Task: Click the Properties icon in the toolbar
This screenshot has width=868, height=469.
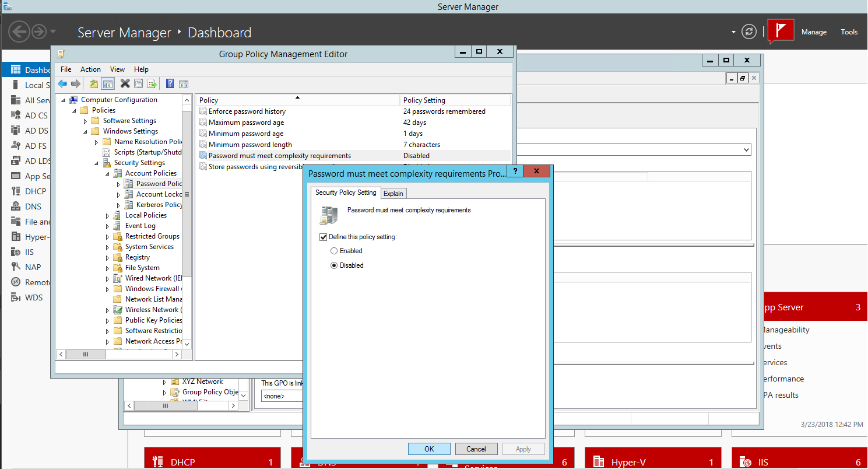Action: point(138,83)
